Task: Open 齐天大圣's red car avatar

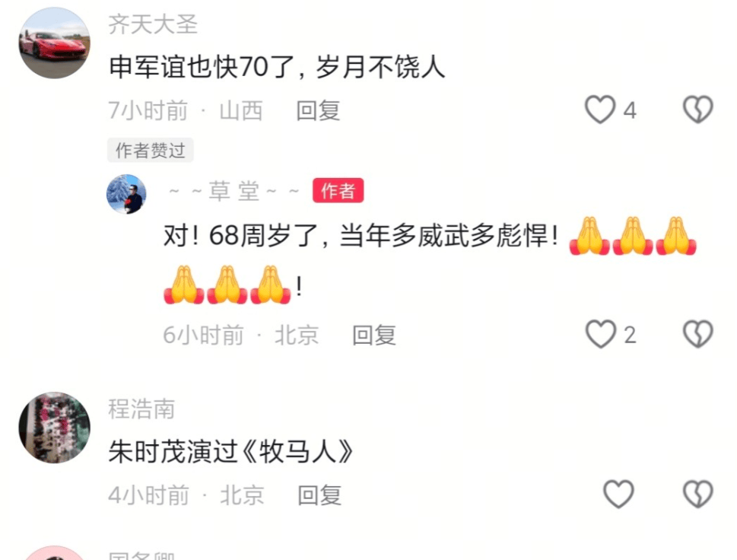Action: click(x=55, y=43)
